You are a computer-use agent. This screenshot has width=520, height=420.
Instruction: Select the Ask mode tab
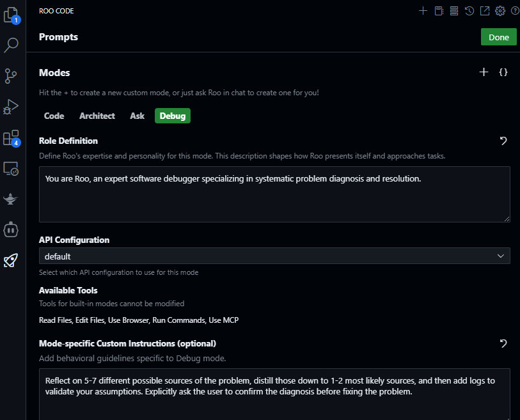137,116
